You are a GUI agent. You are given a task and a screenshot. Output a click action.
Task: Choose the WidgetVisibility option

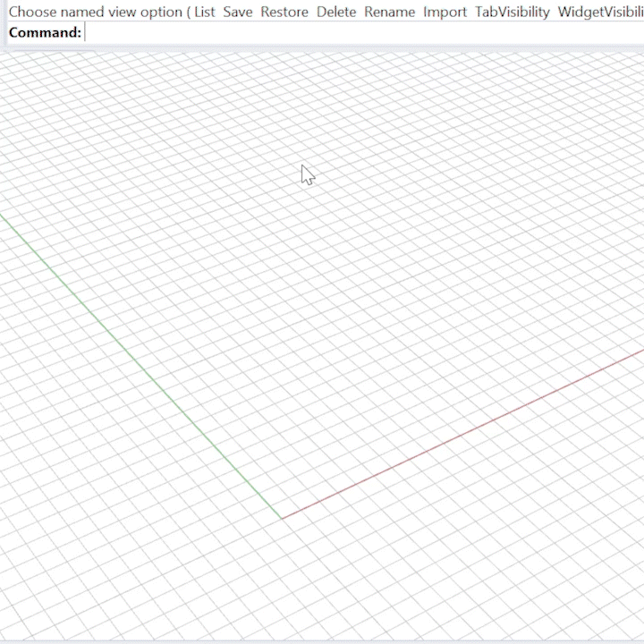(x=600, y=12)
